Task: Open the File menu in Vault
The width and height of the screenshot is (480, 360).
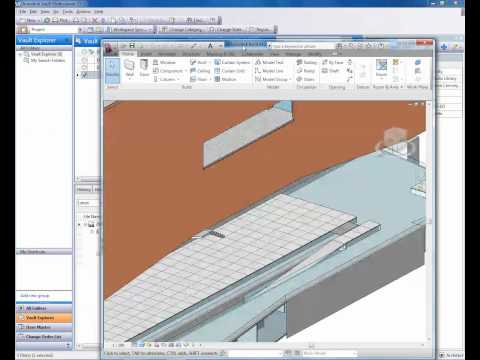Action: point(22,12)
